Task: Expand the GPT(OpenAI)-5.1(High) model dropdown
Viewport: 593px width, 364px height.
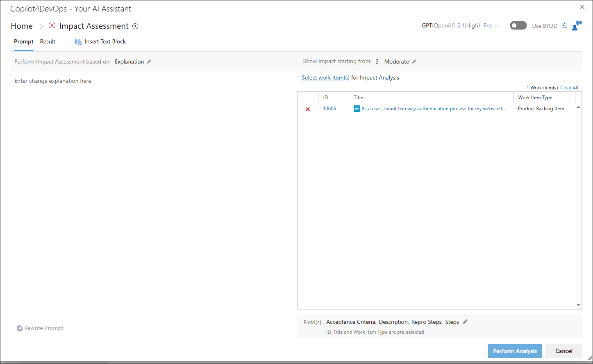Action: click(x=461, y=25)
